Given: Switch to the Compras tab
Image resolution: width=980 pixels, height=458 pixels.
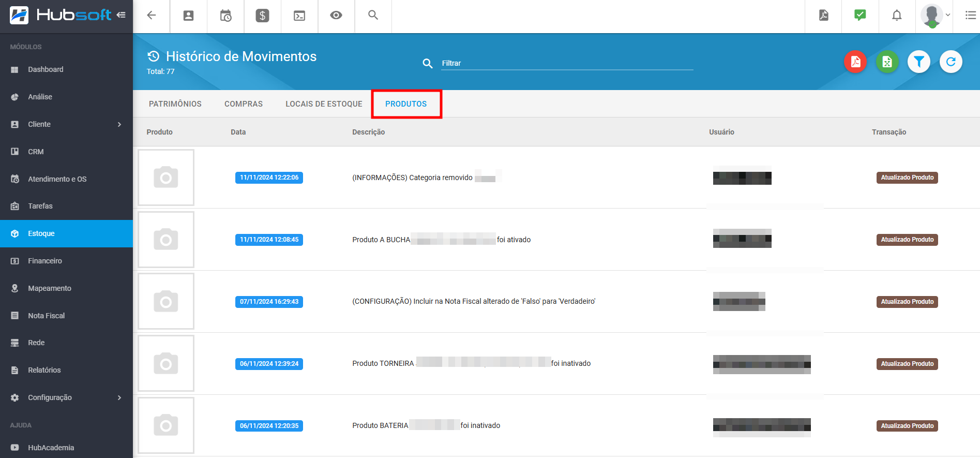Looking at the screenshot, I should point(244,104).
